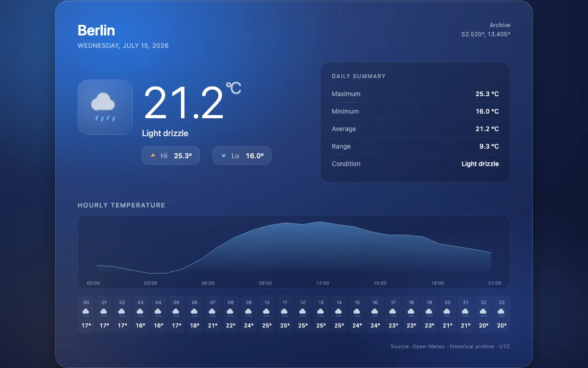This screenshot has width=588, height=368.
Task: Click the 03:00 chart axis label
Action: point(151,283)
